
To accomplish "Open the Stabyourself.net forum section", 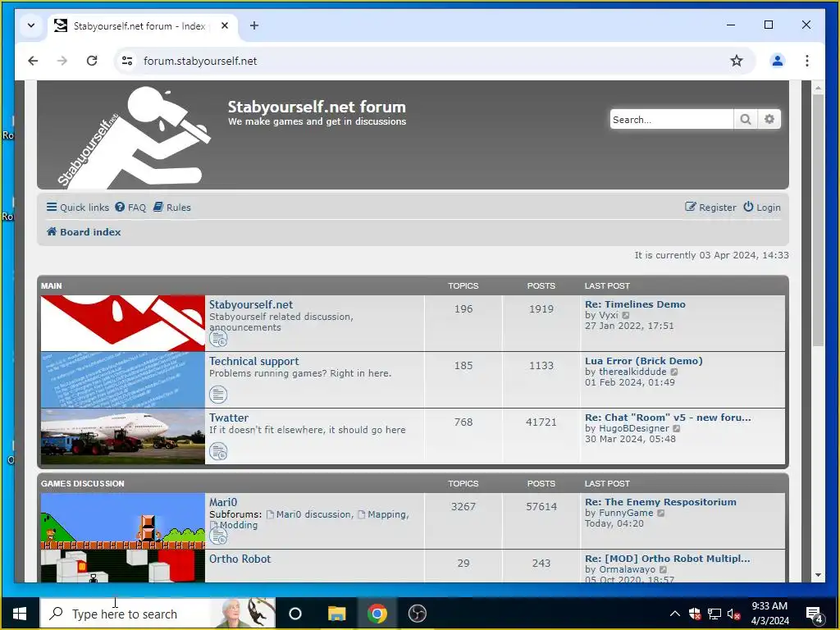I will click(x=251, y=304).
